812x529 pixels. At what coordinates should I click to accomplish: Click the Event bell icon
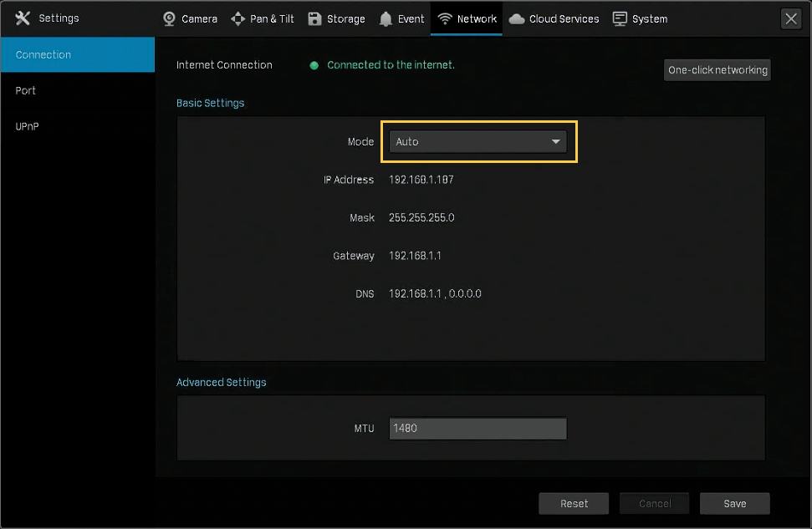pyautogui.click(x=386, y=19)
